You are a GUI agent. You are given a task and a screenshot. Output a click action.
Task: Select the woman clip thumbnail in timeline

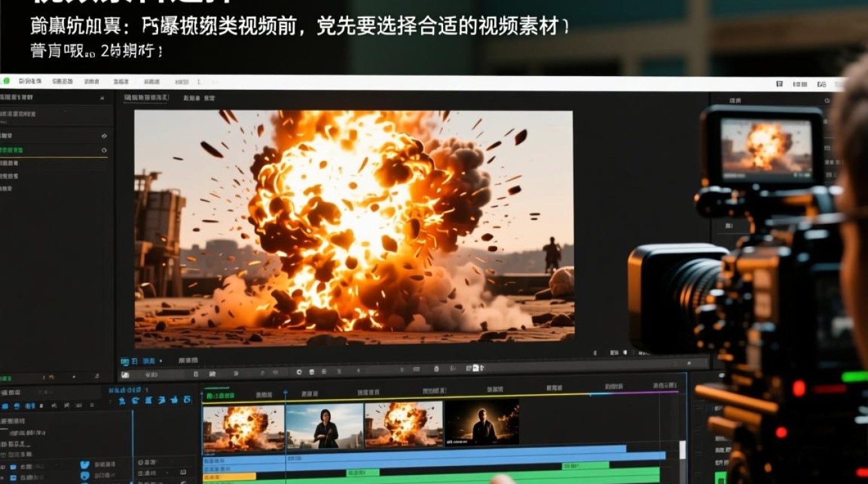[324, 426]
